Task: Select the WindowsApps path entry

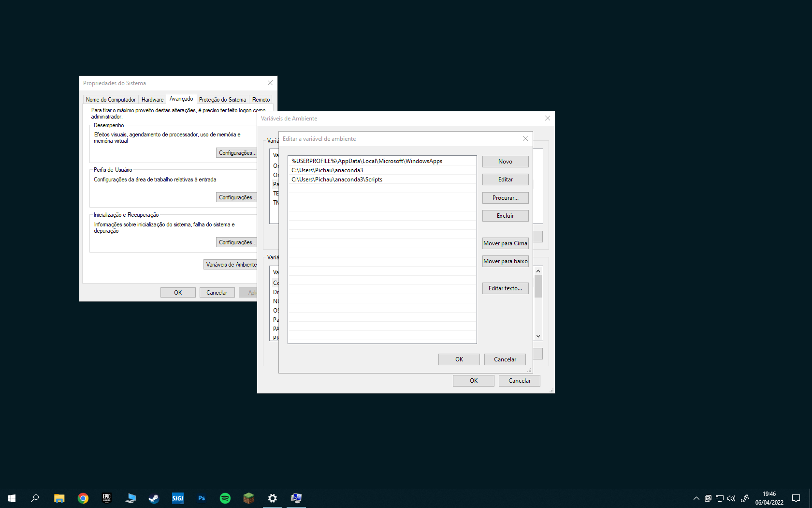Action: pos(382,161)
